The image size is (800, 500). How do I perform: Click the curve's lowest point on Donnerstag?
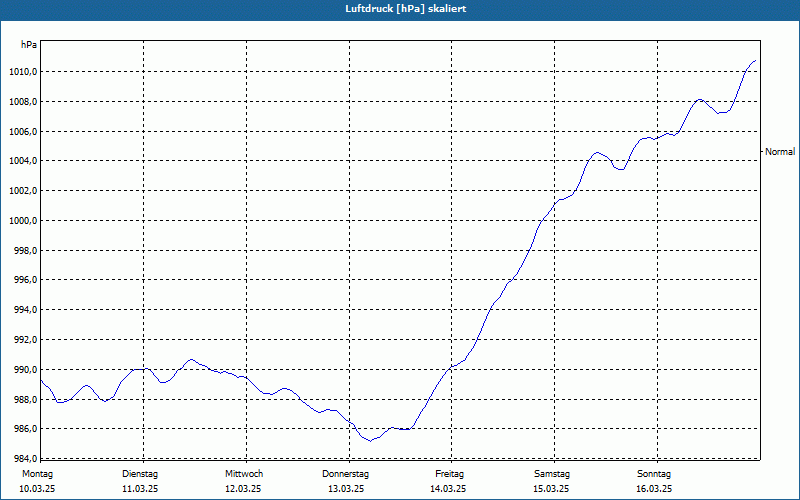click(x=370, y=441)
